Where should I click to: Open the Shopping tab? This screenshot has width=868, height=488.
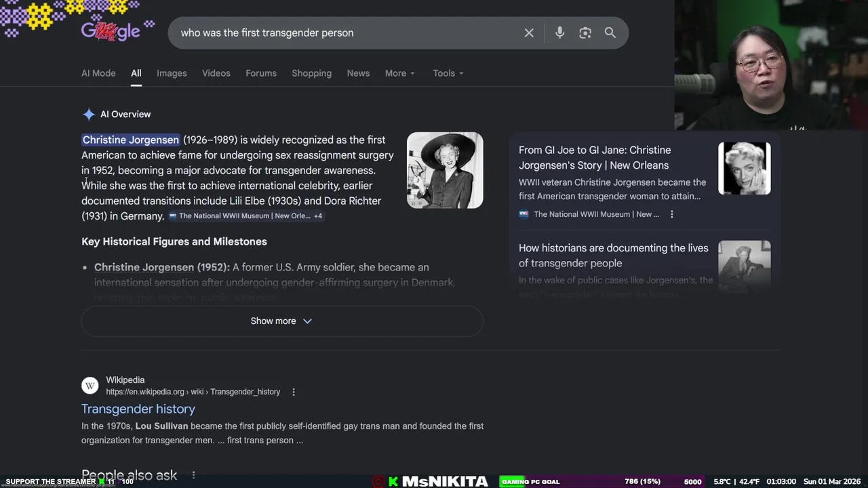(312, 73)
